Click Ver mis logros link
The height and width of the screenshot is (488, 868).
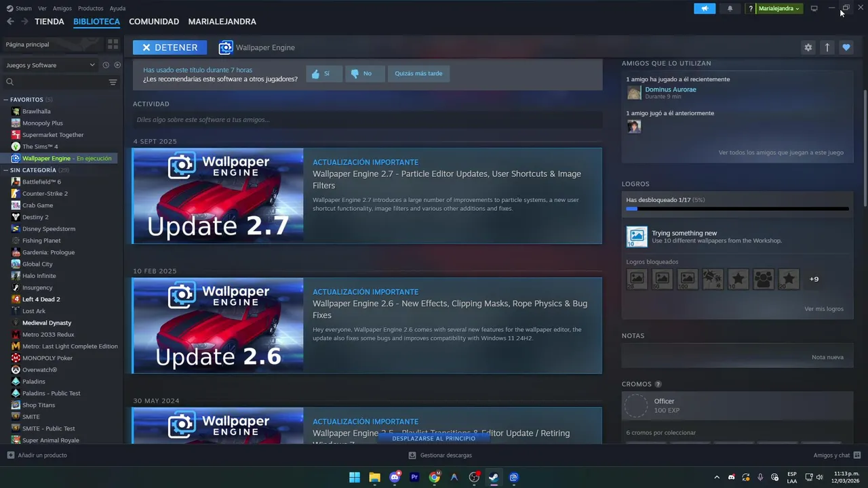824,308
